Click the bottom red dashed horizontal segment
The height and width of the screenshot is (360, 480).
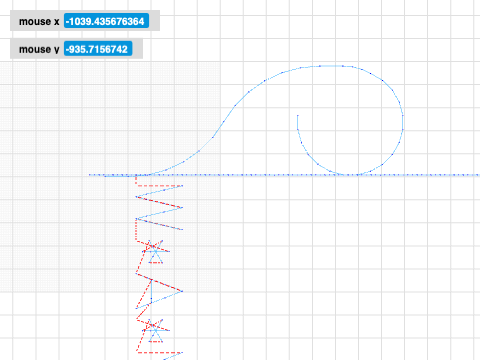click(x=159, y=352)
